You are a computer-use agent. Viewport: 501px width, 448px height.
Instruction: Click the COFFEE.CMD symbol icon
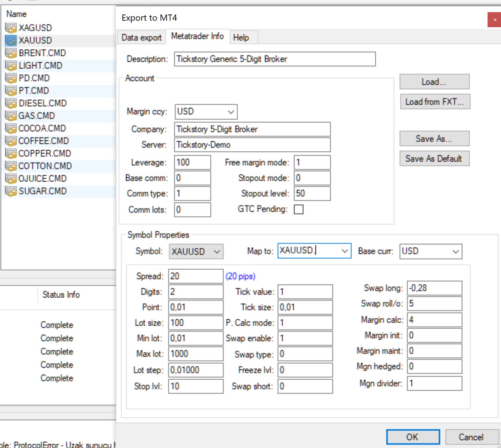click(x=11, y=141)
